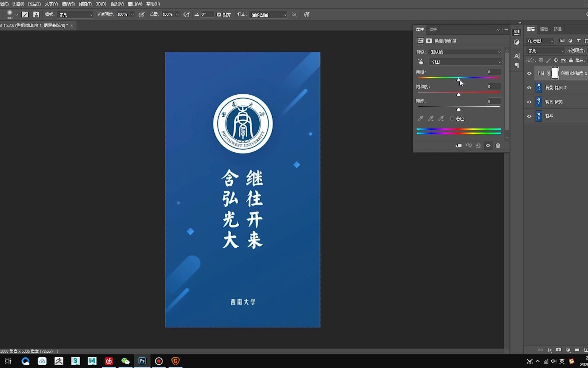This screenshot has height=368, width=588.
Task: Toggle pressure for opacity icon
Action: (x=142, y=15)
